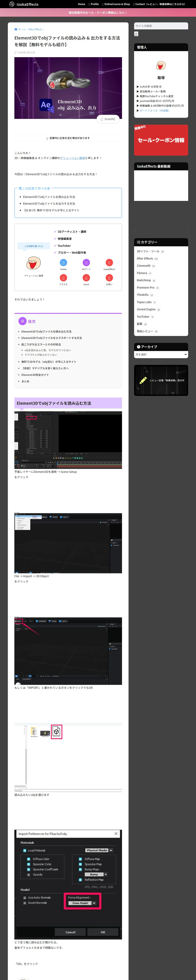196x980 pixels.
Task: Open Filmora category
Action: click(x=142, y=273)
